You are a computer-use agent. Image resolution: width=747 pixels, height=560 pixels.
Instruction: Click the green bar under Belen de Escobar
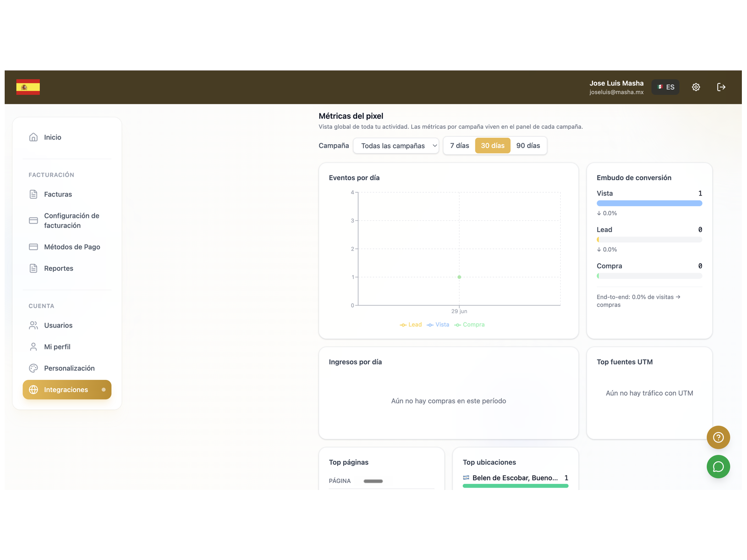[515, 486]
